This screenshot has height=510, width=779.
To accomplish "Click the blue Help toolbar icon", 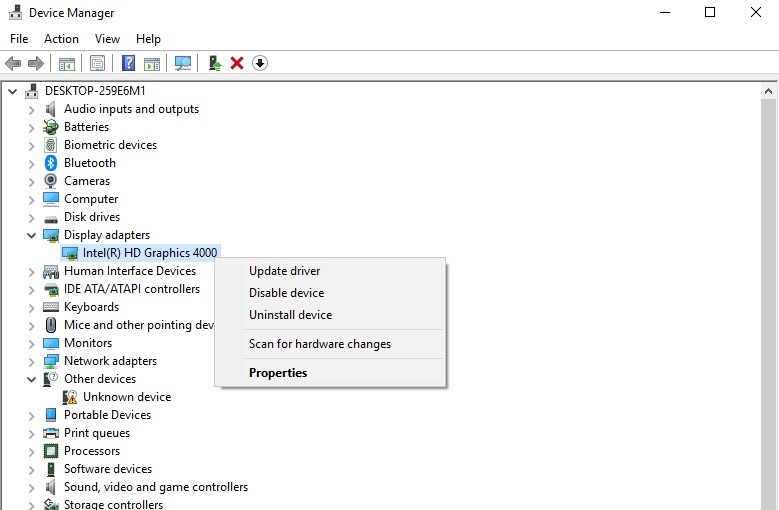I will coord(128,63).
